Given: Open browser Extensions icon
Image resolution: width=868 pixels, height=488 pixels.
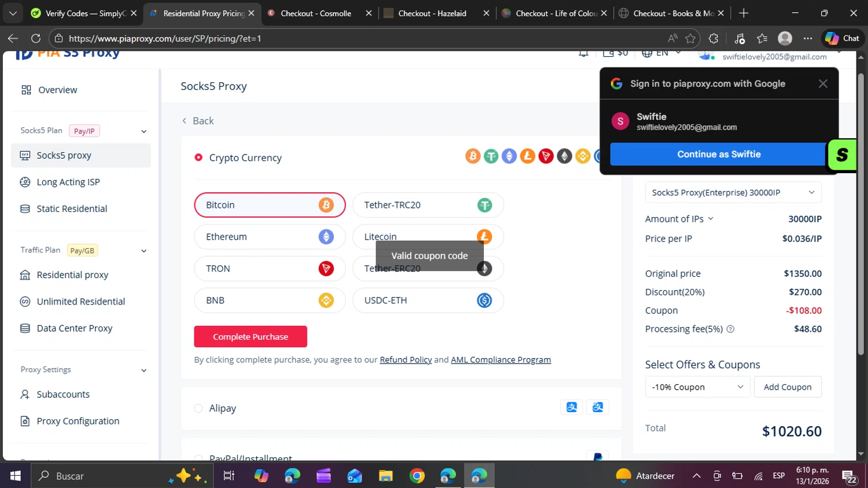Looking at the screenshot, I should 713,38.
